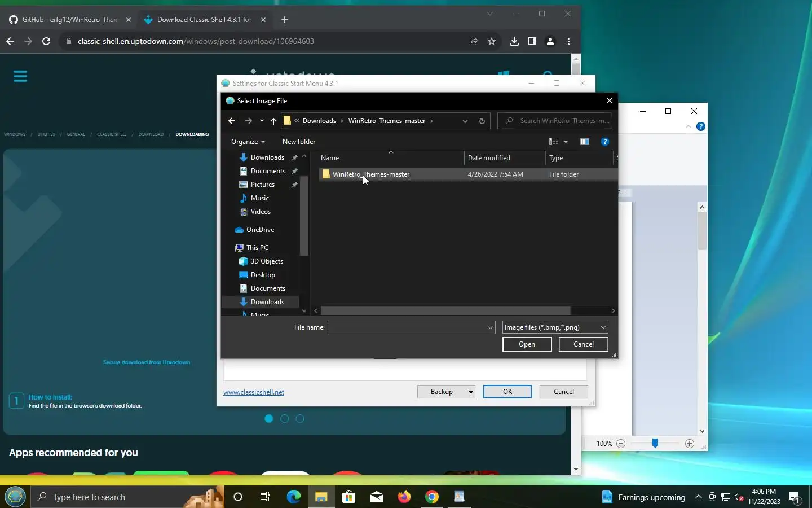This screenshot has width=812, height=508.
Task: Open a new browser tab
Action: coord(285,20)
